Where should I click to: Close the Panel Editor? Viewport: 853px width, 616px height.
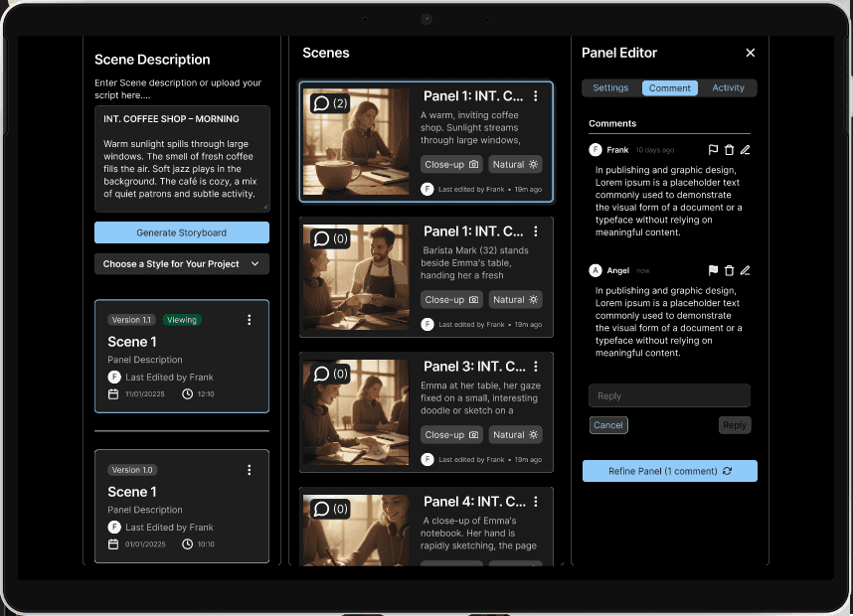click(751, 53)
